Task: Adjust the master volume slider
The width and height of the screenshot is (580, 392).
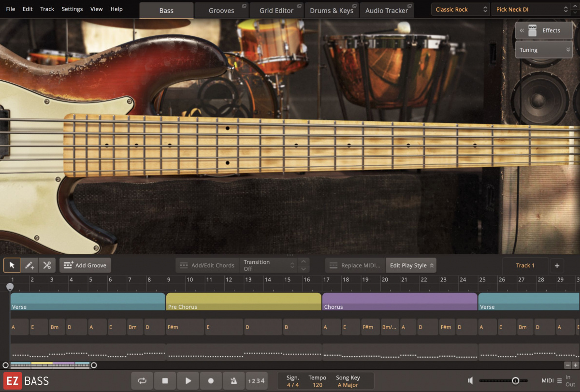Action: [x=515, y=380]
